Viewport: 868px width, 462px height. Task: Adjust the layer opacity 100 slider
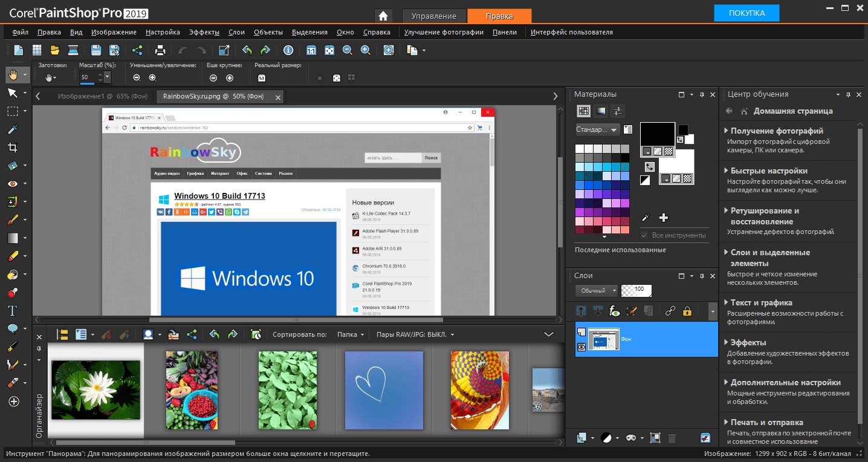(636, 290)
